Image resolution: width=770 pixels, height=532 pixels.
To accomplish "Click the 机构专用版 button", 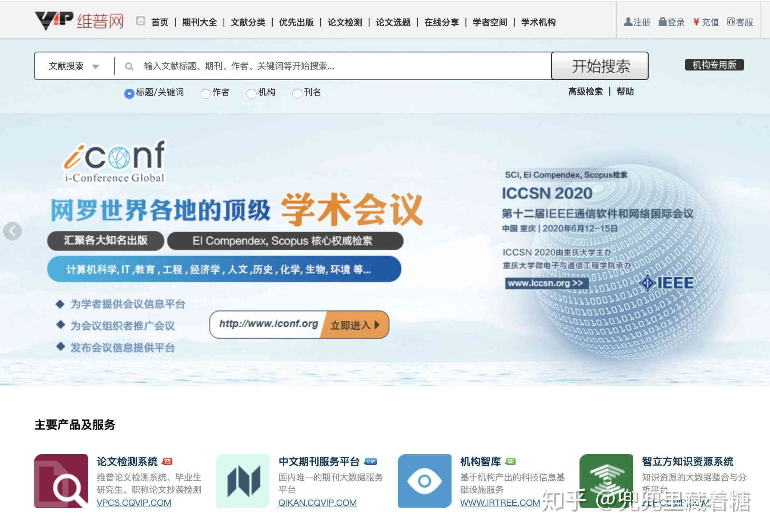I will (714, 65).
